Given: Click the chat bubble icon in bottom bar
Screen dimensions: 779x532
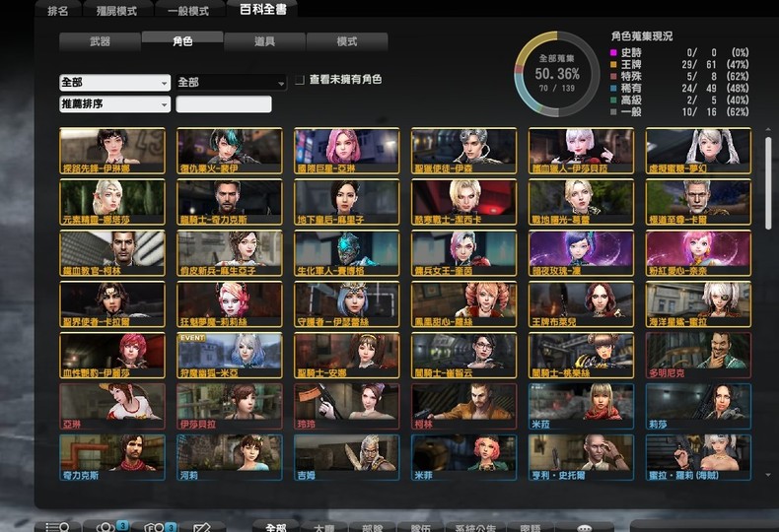Looking at the screenshot, I should [x=585, y=528].
